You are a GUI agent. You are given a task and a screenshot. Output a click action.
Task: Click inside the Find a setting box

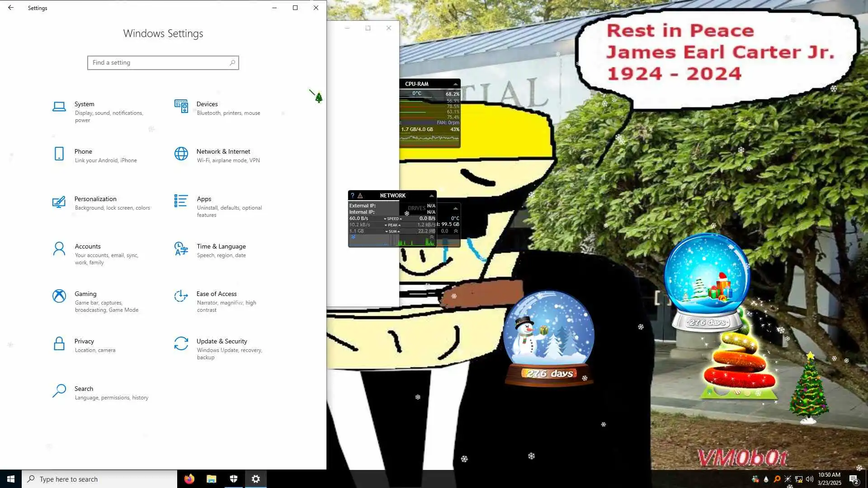[158, 63]
